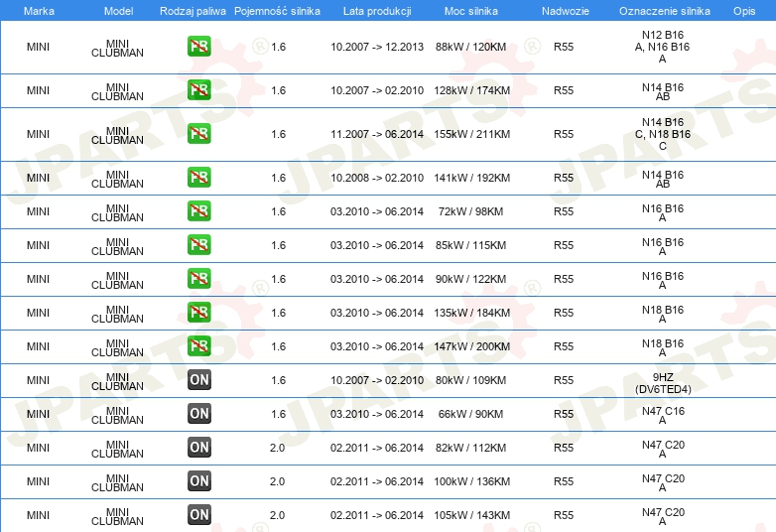Click the N18 B16 A code in the 200KM row

pos(663,347)
